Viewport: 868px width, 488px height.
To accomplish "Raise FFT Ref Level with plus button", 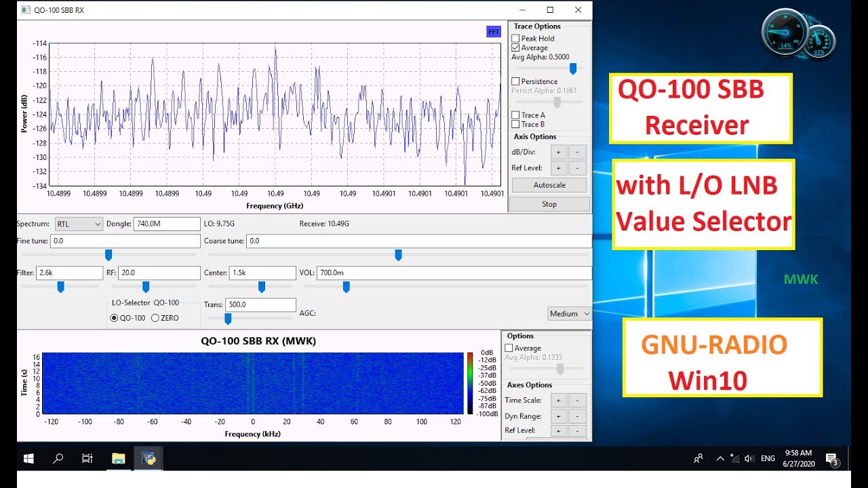I will (x=558, y=168).
